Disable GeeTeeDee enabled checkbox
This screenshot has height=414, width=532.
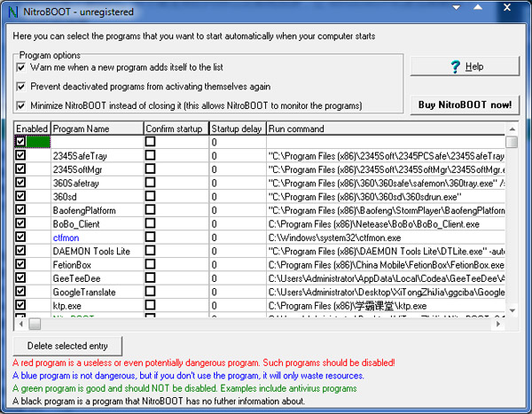click(x=20, y=277)
